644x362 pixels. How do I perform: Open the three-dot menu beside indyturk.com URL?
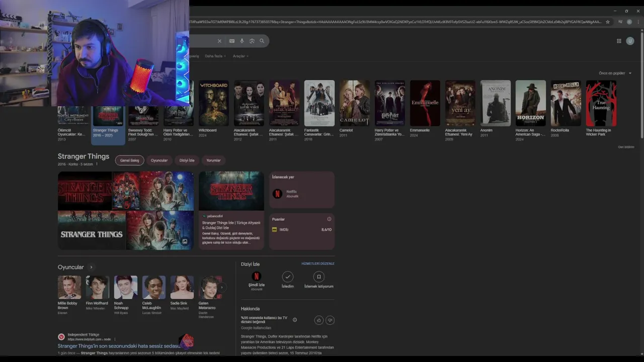click(x=115, y=339)
